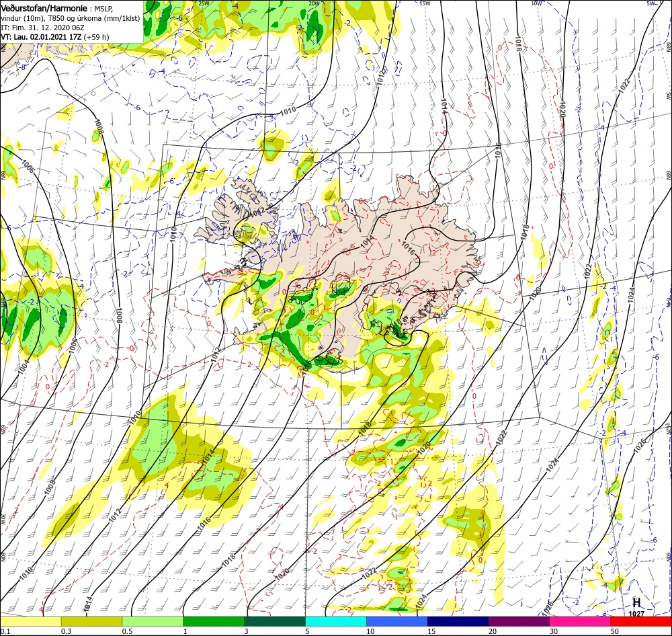Click the light green 0.5–1 legend swatch
Screen dimensions: 672x636
153,621
